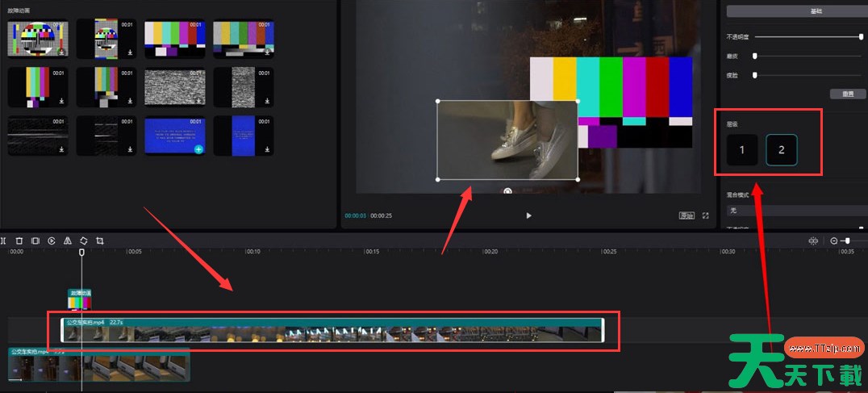The image size is (868, 393).
Task: Open the blend mode dropdown showing 无
Action: [x=795, y=210]
